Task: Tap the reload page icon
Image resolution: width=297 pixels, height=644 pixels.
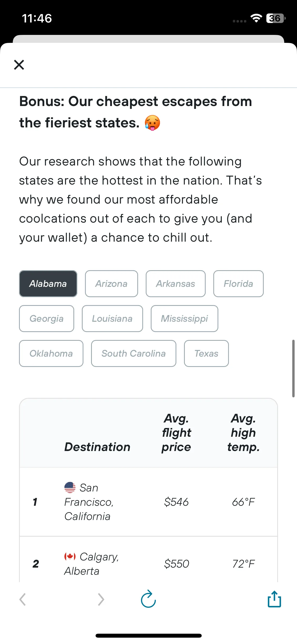Action: click(148, 599)
